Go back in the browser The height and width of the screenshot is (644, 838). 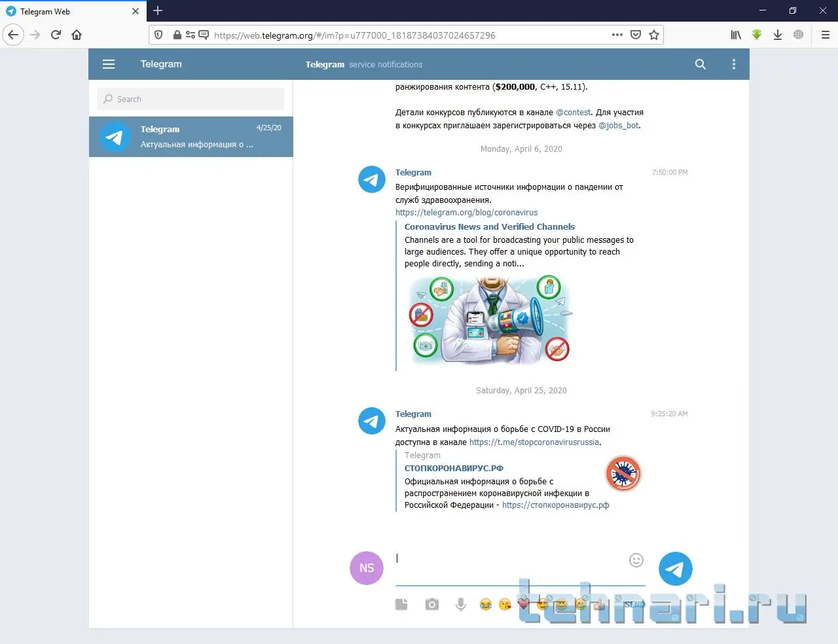click(x=13, y=35)
